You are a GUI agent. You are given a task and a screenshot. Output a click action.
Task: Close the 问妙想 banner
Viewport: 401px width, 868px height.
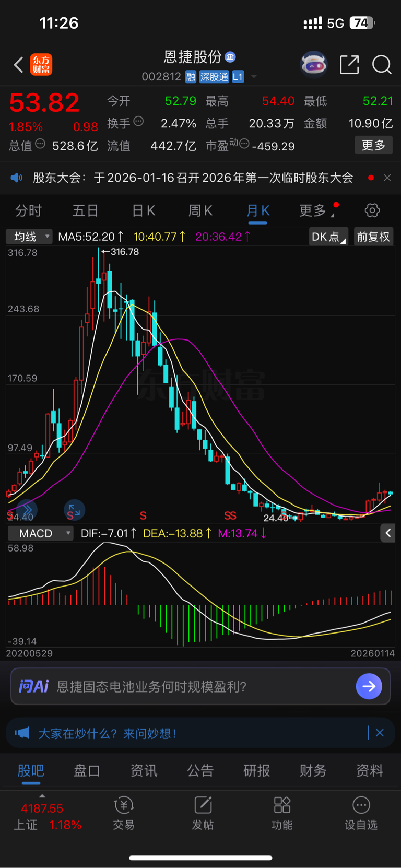pos(380,733)
